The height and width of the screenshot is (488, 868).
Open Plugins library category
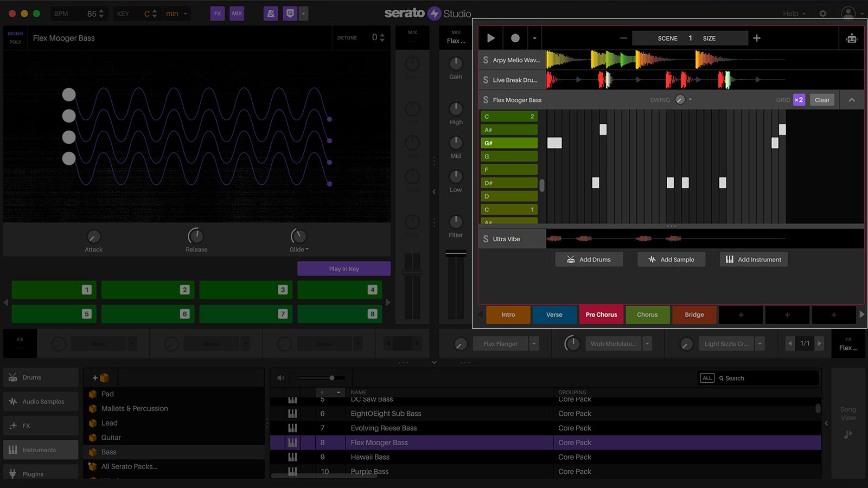click(x=41, y=474)
